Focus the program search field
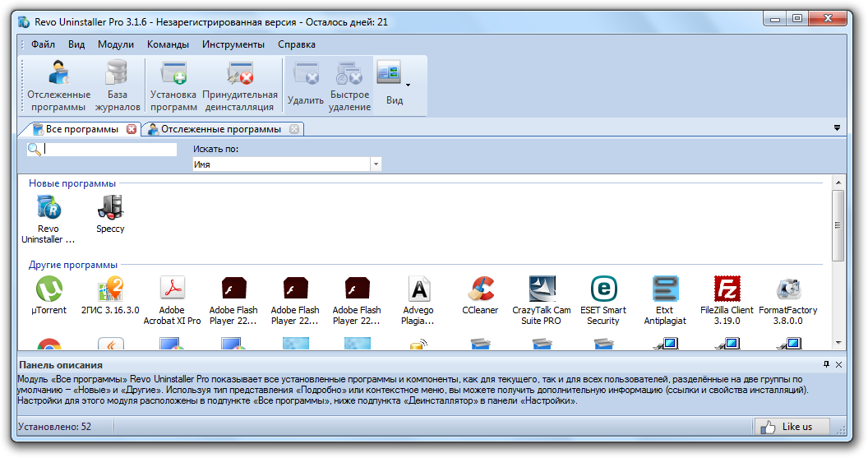 tap(109, 150)
